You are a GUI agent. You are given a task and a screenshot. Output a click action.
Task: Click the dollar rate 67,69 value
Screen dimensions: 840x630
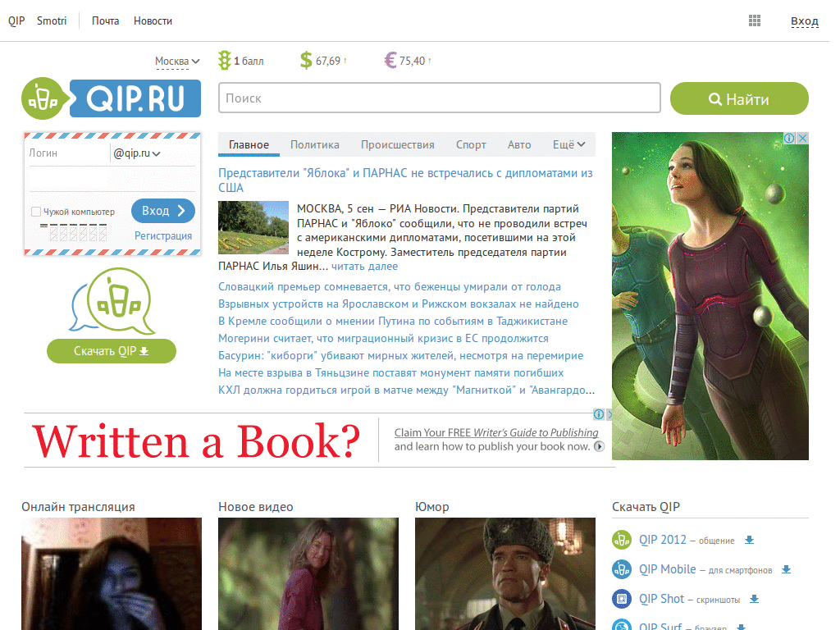[328, 61]
